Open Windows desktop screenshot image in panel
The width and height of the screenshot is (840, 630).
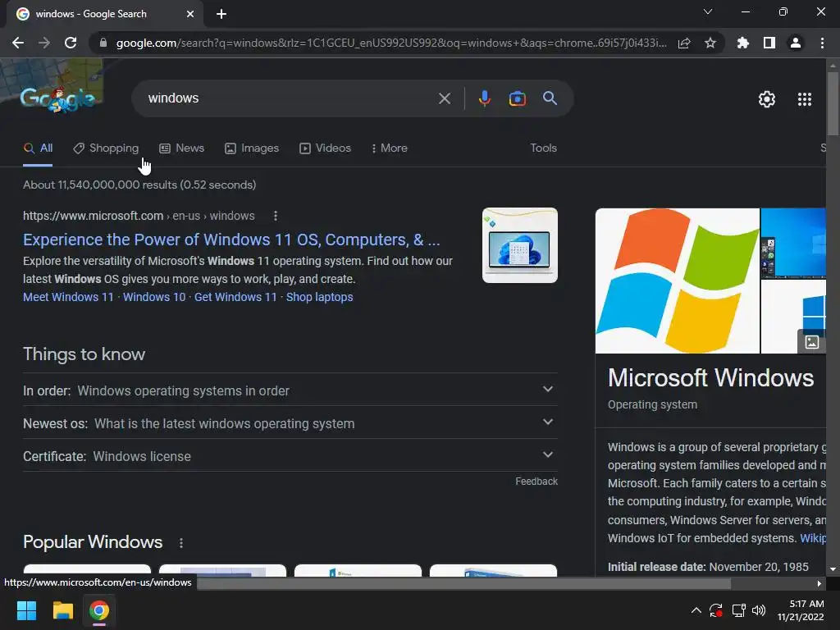(x=793, y=243)
